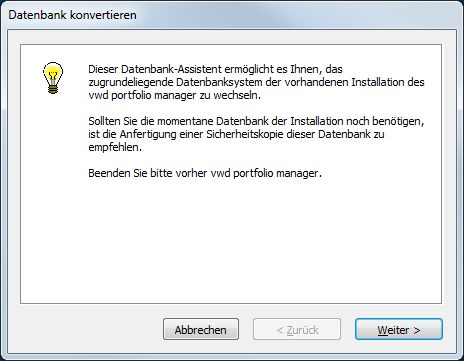Screen dimensions: 464x361
Task: Cancel the wizard with Abbrechen
Action: click(201, 329)
